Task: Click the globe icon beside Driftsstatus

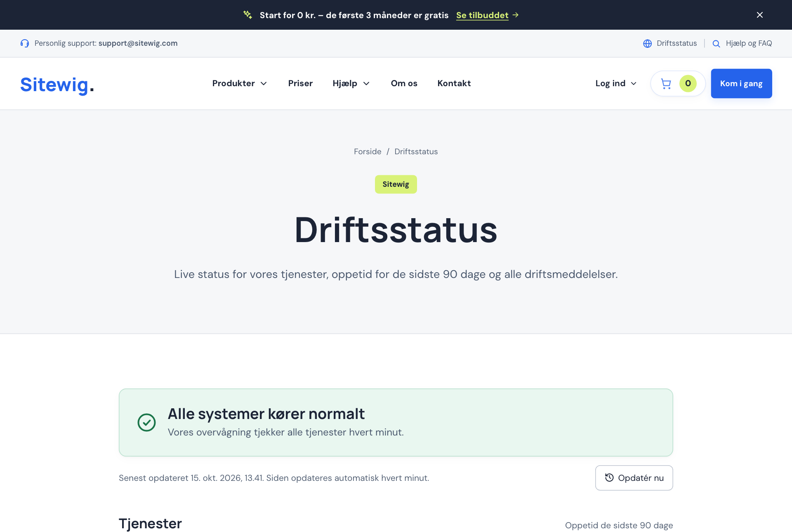Action: coord(647,43)
